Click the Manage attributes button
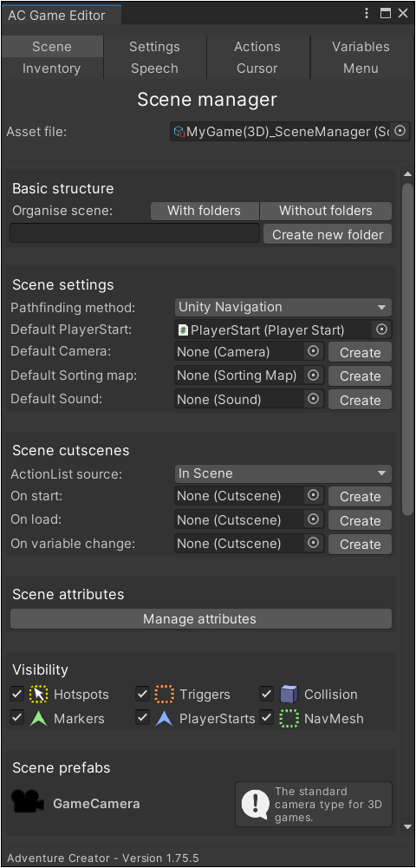Image resolution: width=416 pixels, height=868 pixels. coord(201,618)
